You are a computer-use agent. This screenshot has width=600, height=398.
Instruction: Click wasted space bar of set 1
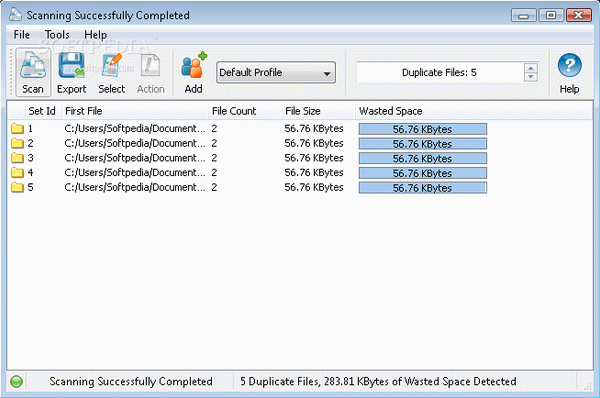423,129
